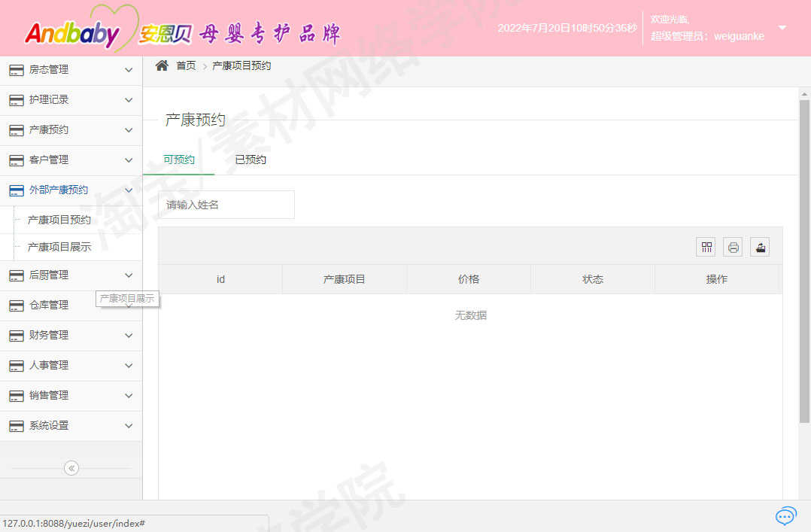Click the 产康预约 sidebar card icon
Image resolution: width=811 pixels, height=532 pixels.
point(17,130)
